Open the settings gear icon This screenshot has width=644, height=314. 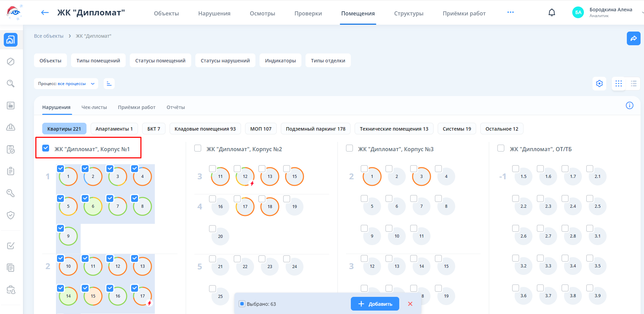pyautogui.click(x=599, y=84)
